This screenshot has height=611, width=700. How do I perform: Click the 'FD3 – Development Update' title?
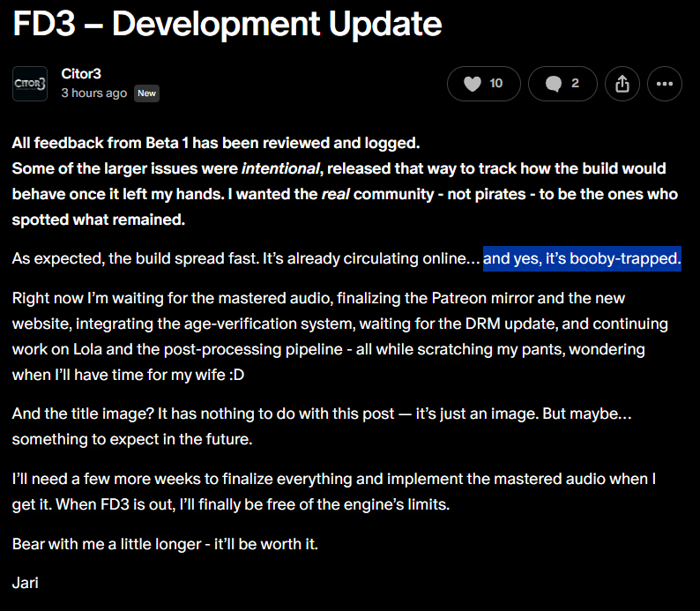point(227,24)
